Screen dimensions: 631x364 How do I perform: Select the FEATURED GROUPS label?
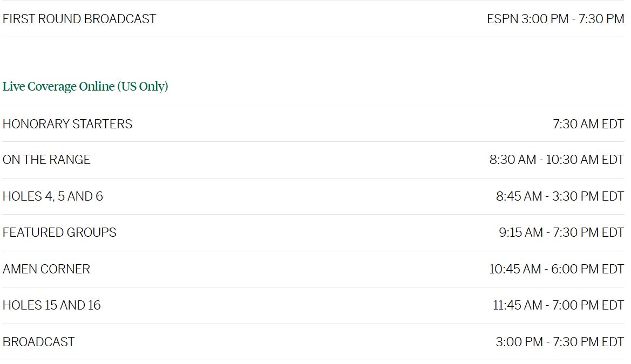(x=59, y=232)
